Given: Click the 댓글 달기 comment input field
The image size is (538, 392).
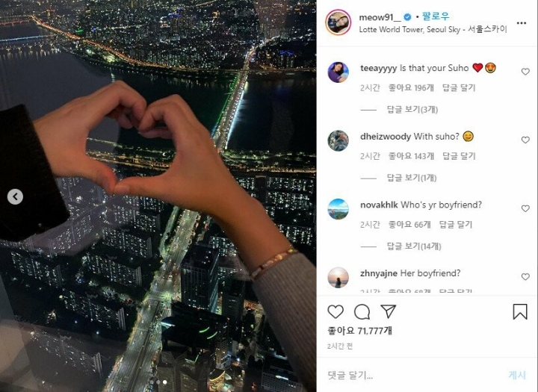Looking at the screenshot, I should click(412, 375).
